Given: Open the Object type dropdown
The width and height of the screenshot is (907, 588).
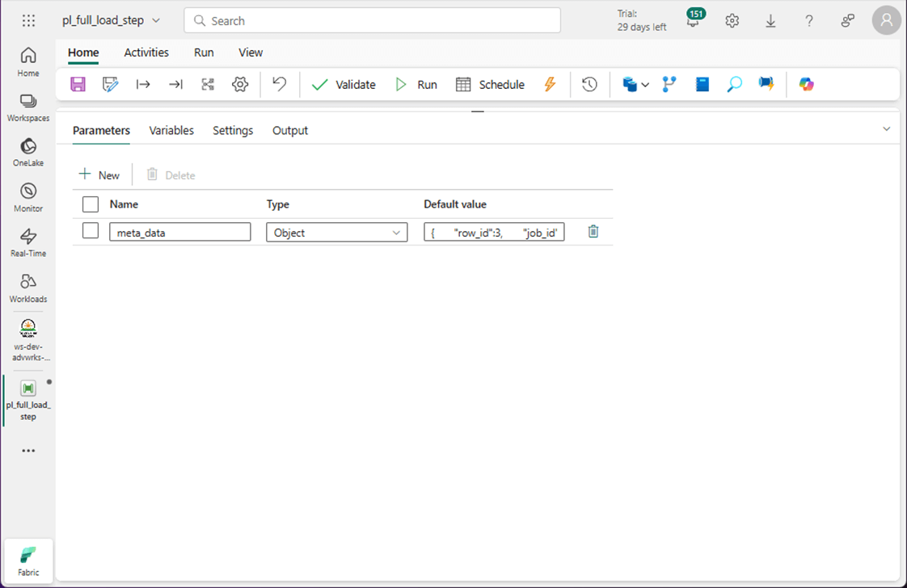Looking at the screenshot, I should point(336,233).
